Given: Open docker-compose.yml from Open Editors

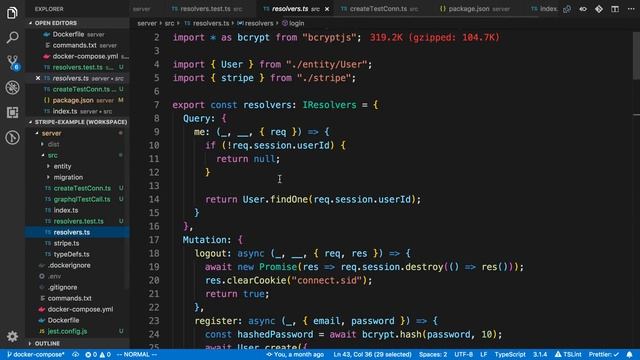Looking at the screenshot, I should (78, 56).
